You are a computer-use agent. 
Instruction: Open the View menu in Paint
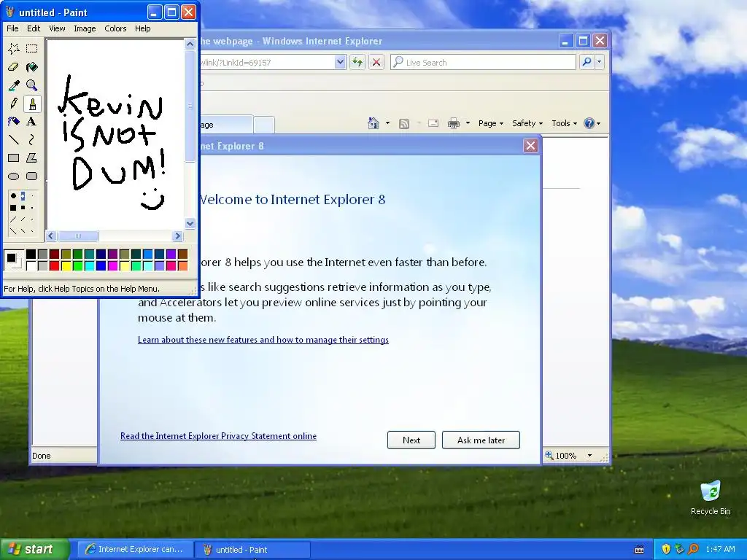coord(57,28)
